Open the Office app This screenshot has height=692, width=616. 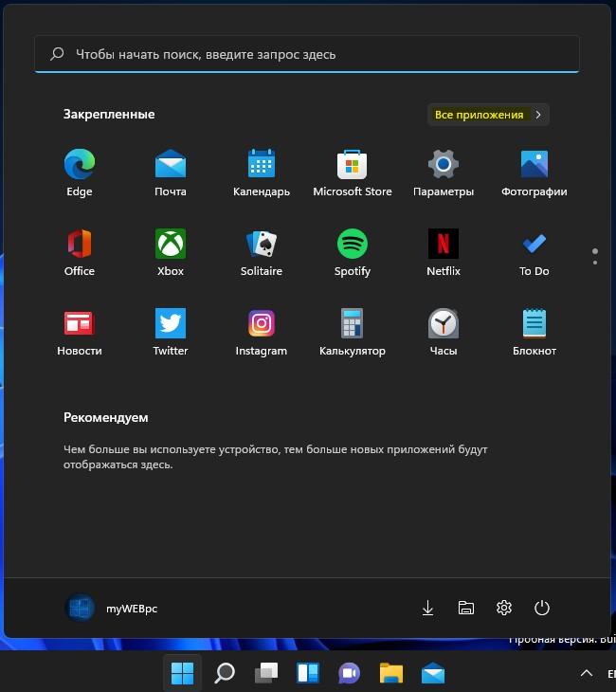click(x=80, y=252)
